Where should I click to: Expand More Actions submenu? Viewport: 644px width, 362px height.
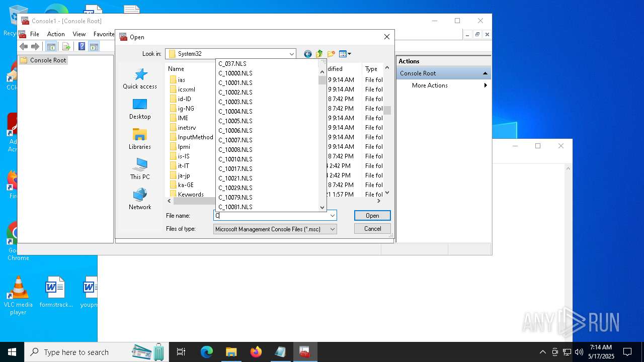(486, 85)
